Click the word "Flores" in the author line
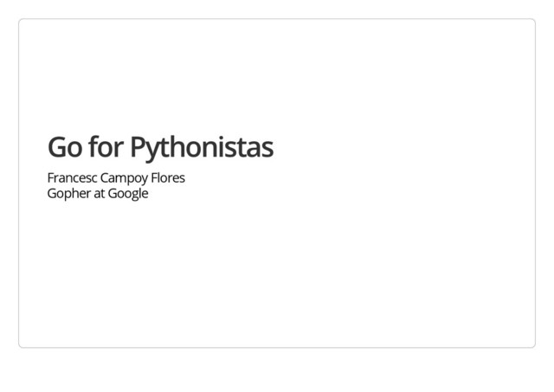 (168, 177)
